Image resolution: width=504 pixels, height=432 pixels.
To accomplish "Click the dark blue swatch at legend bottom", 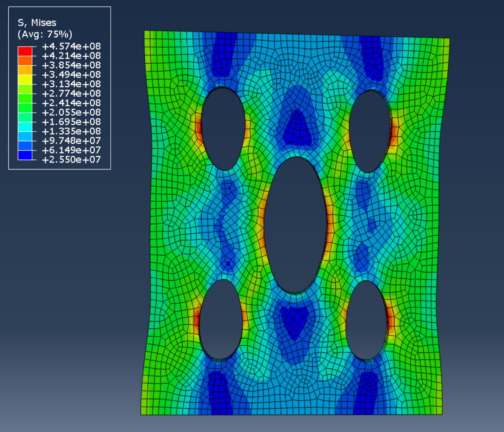I will pos(25,155).
